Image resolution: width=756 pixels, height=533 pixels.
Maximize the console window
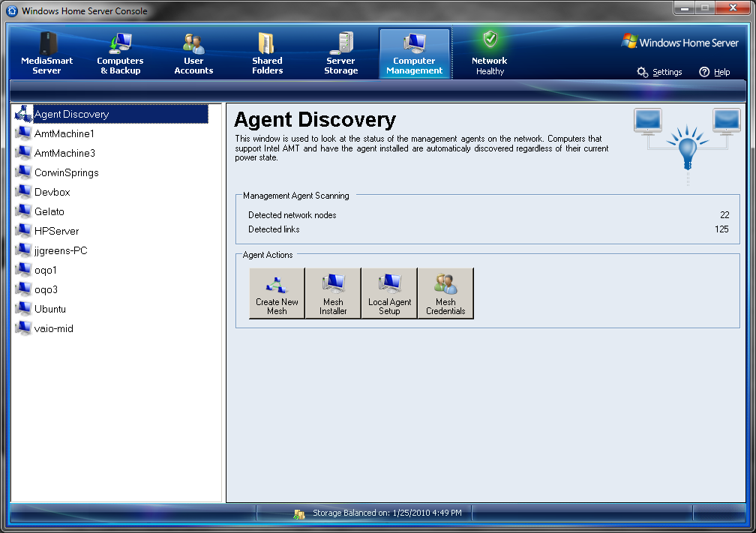(x=705, y=7)
